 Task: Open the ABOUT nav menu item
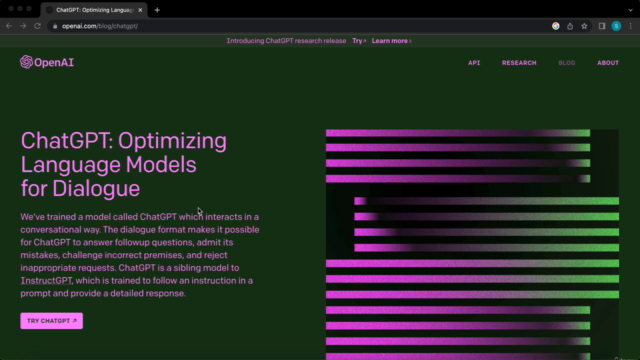tap(608, 63)
